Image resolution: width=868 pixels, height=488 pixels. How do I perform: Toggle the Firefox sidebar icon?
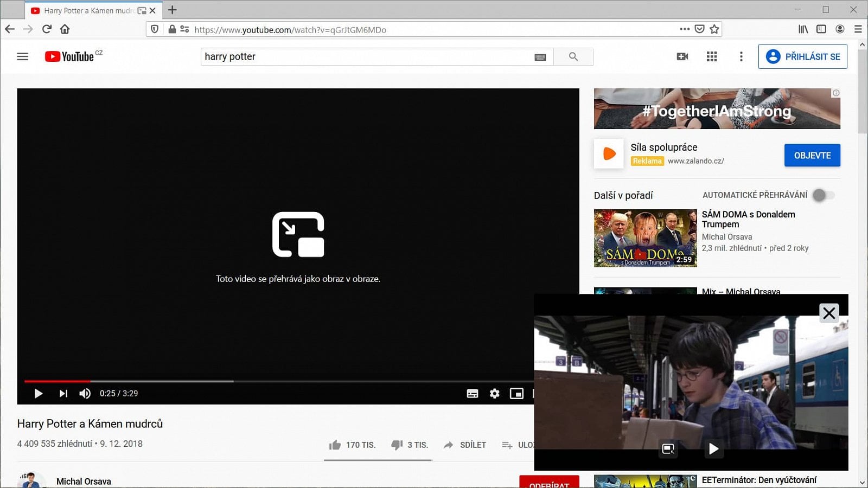coord(821,29)
